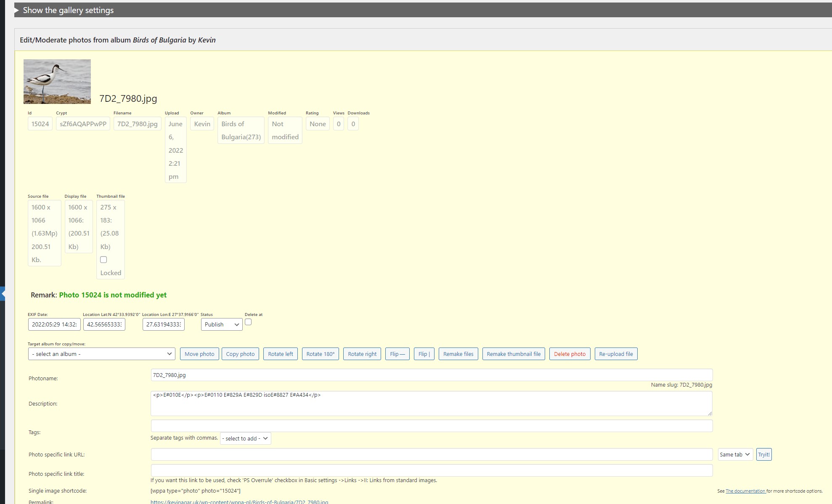Click the Copy photo button
The image size is (832, 504).
coord(240,354)
